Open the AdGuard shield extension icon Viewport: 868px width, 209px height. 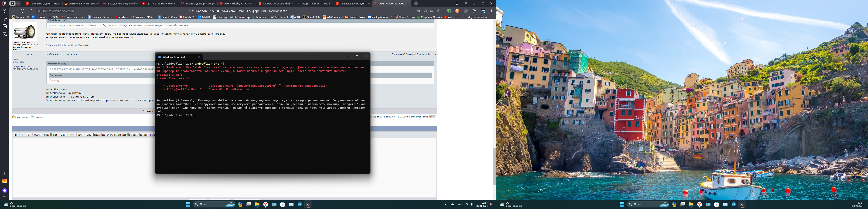pos(449,11)
